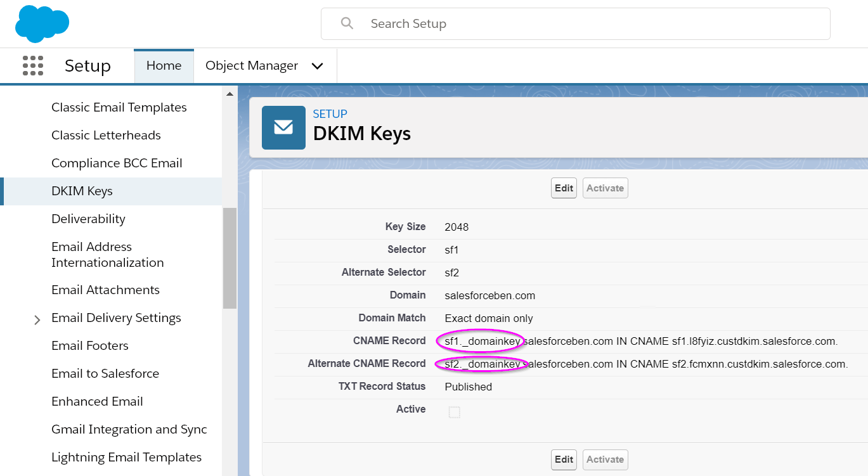Click the sidebar scrollbar thumb
The image size is (868, 476).
click(230, 258)
